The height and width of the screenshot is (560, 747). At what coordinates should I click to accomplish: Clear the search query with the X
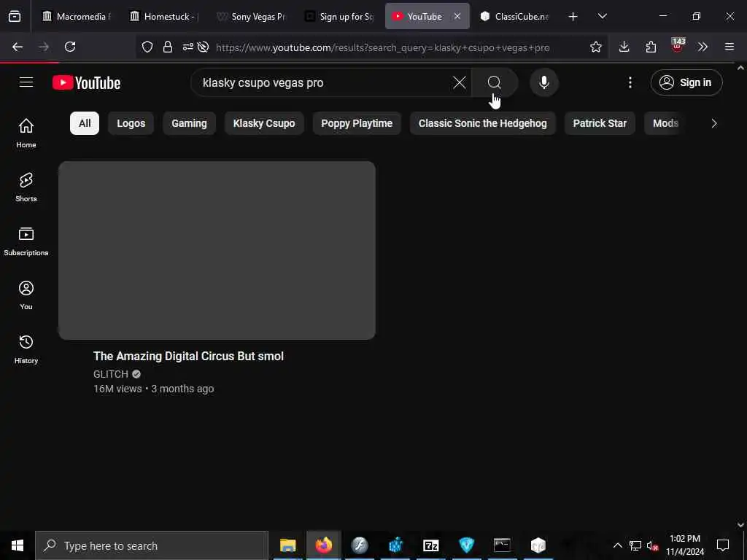460,82
